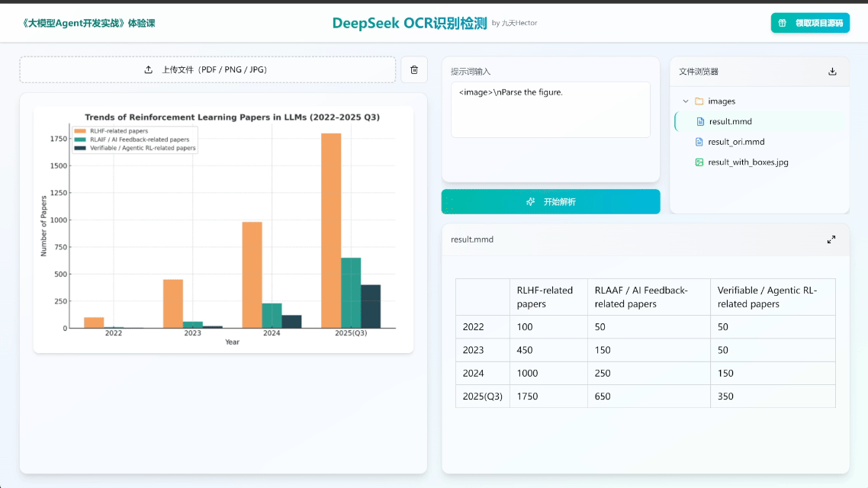Click the 上传文件（PDF / PNG / JPG）upload button
The width and height of the screenshot is (868, 488).
point(207,69)
